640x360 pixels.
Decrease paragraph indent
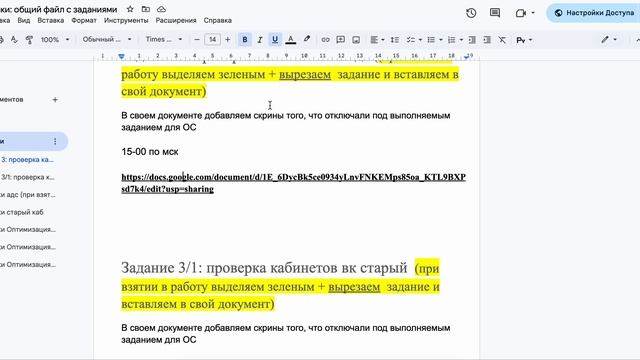(x=472, y=40)
